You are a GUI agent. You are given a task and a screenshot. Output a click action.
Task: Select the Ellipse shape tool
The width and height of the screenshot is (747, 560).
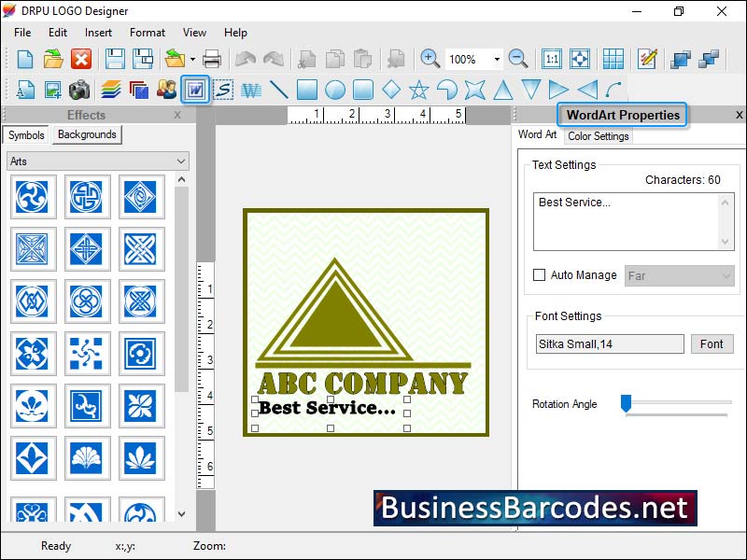(334, 90)
